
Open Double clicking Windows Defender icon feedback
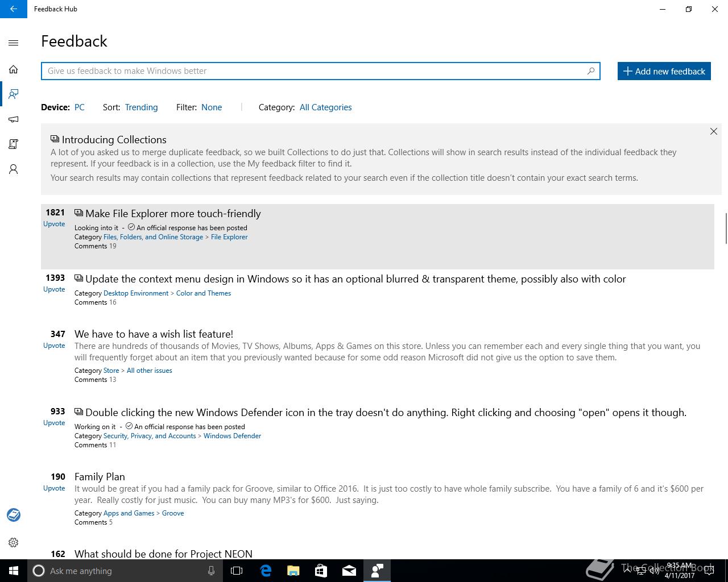[386, 413]
